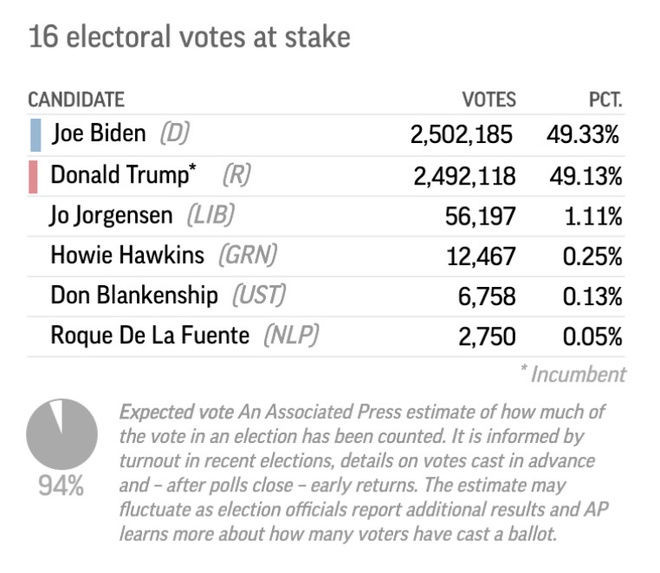Screen dimensions: 660x573
Task: Select the Joe Biden candidate name
Action: (x=98, y=133)
